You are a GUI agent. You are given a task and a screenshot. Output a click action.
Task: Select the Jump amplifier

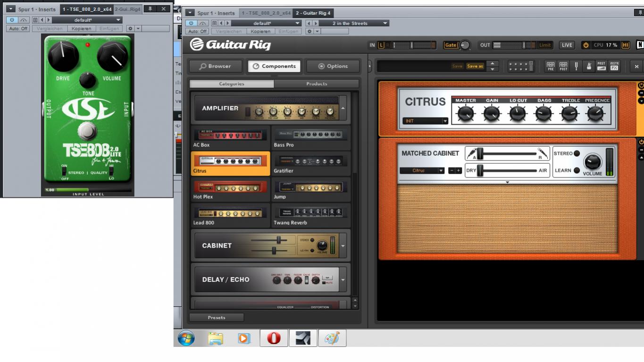tap(311, 190)
